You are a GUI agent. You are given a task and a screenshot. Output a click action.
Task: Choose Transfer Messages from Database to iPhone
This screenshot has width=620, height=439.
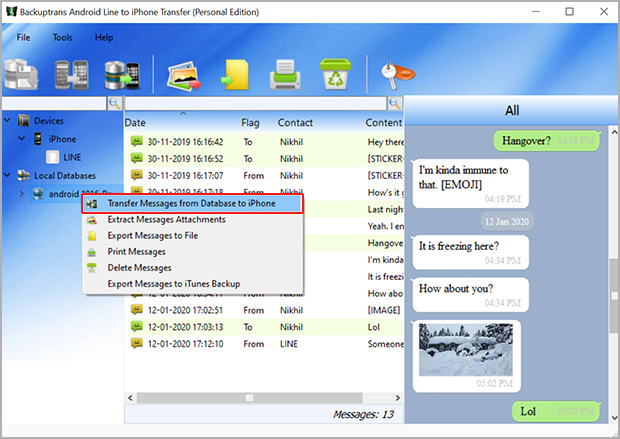point(192,203)
